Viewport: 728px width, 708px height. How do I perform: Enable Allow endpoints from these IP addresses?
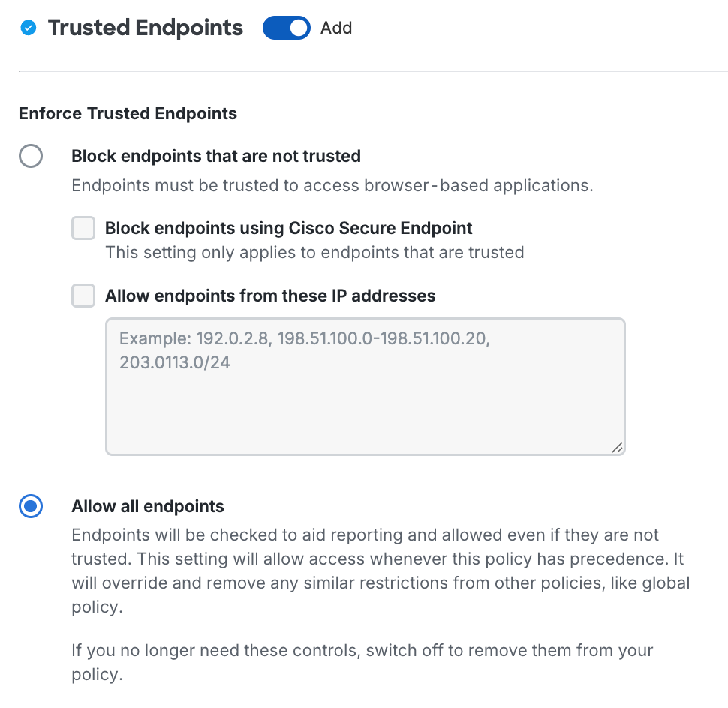(x=83, y=295)
